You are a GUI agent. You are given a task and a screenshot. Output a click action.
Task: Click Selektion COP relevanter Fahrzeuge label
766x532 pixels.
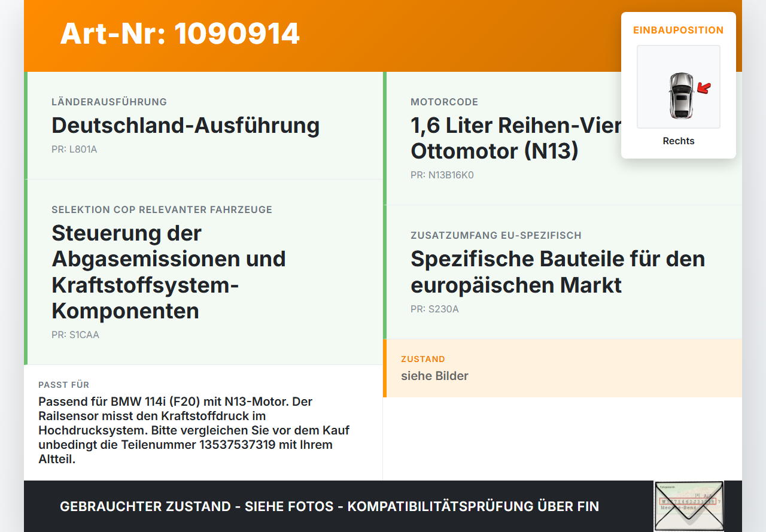coord(162,209)
